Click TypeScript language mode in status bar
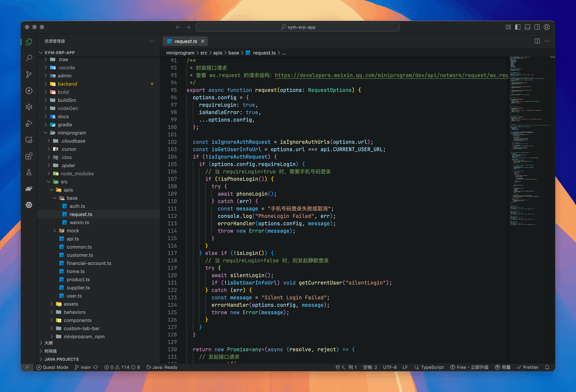 tap(432, 367)
